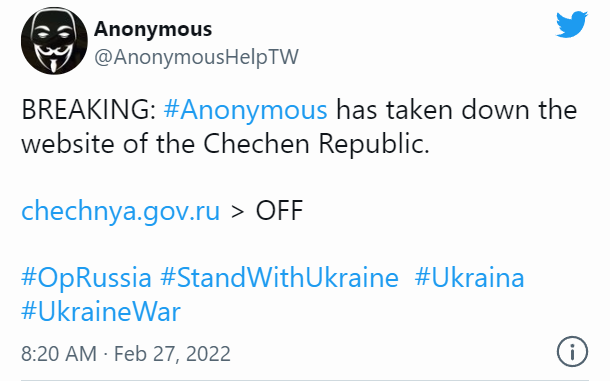This screenshot has height=381, width=610.
Task: Open the #StandWithUkraine hashtag
Action: (x=279, y=278)
